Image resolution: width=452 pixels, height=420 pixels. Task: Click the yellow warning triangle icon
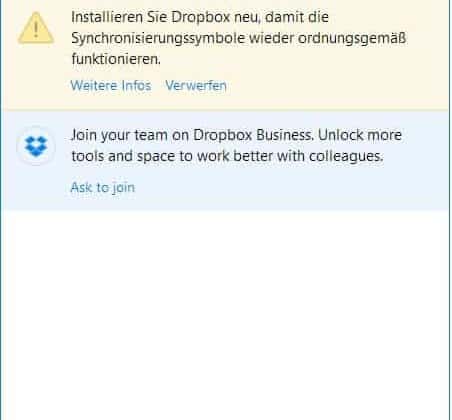click(x=36, y=28)
